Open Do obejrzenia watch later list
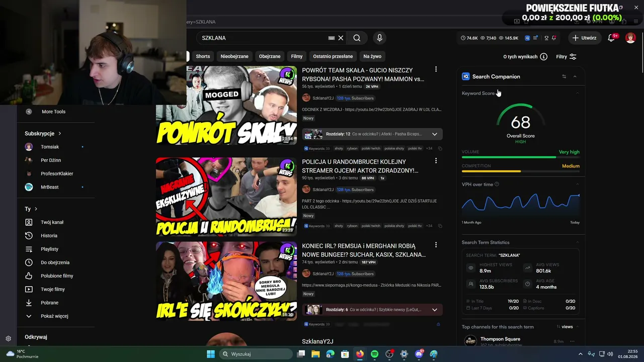Image resolution: width=644 pixels, height=362 pixels. 55,262
